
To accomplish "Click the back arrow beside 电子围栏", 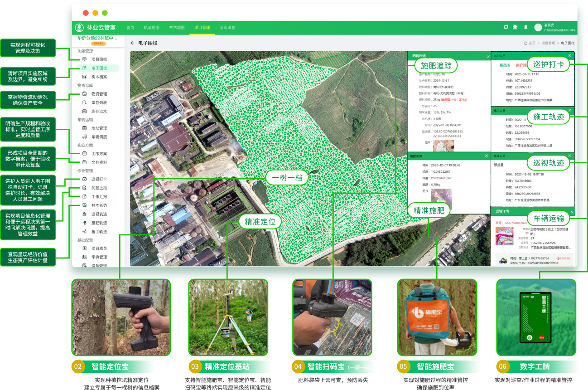I will tap(132, 43).
